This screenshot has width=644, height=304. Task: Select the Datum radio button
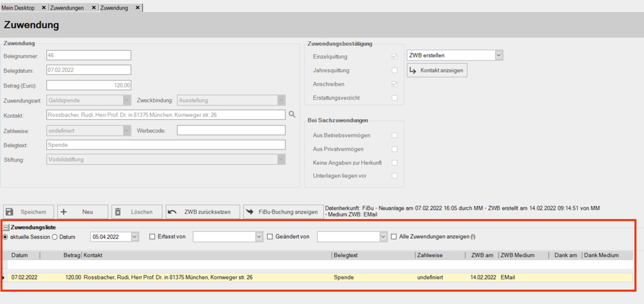(54, 237)
